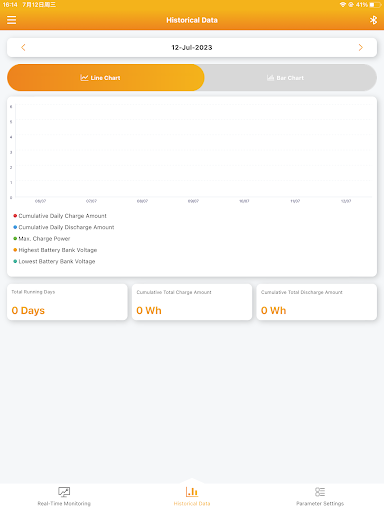The image size is (384, 512).
Task: Click the battery indicator in status bar
Action: pos(375,5)
